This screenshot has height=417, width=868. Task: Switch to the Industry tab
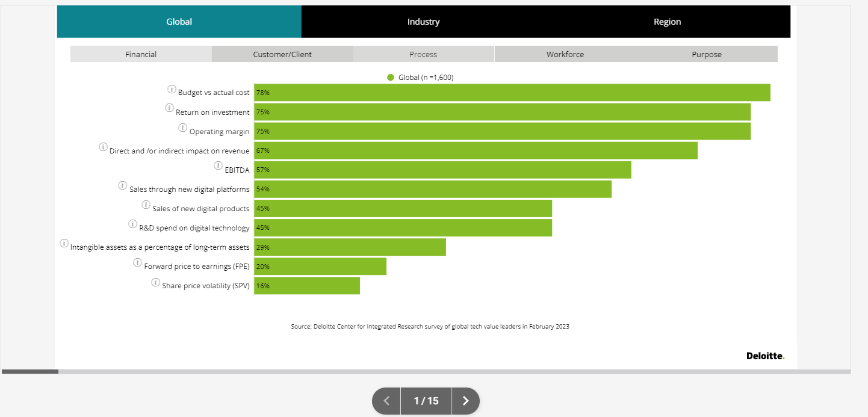coord(423,22)
